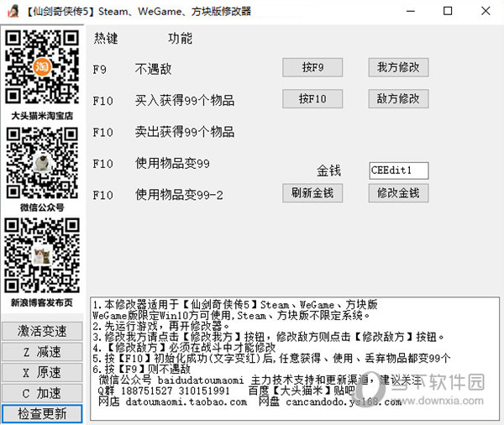Click Z 减速 slow down button
This screenshot has height=425, width=504.
click(42, 352)
